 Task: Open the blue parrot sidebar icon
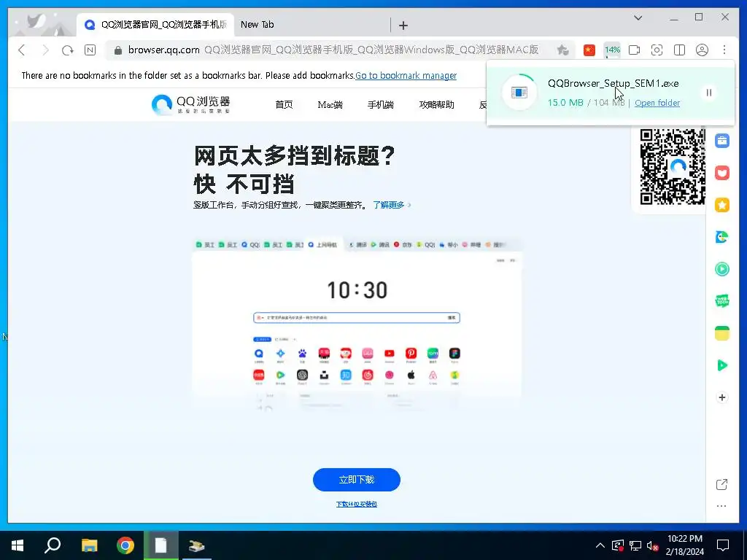[721, 237]
